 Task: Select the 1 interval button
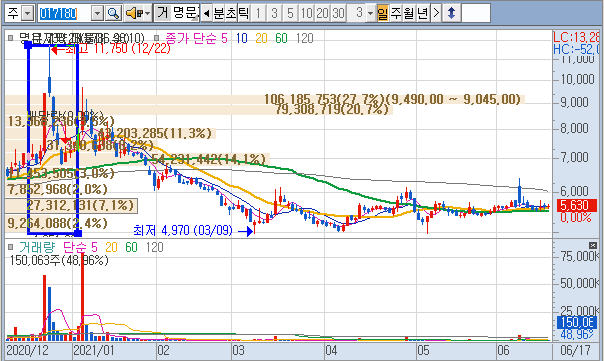click(x=258, y=13)
